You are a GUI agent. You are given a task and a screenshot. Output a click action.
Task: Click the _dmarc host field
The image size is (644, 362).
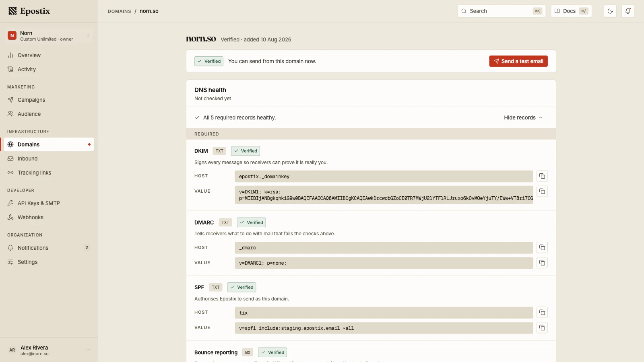tap(384, 247)
